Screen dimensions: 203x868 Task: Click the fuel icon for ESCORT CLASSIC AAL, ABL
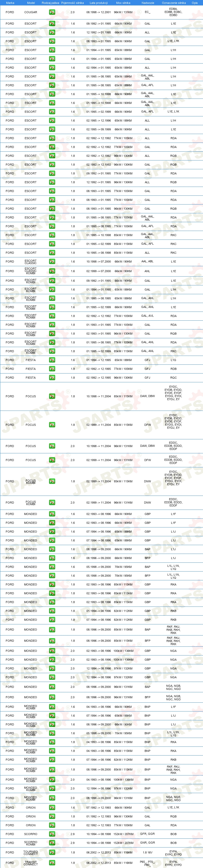[x=52, y=262]
